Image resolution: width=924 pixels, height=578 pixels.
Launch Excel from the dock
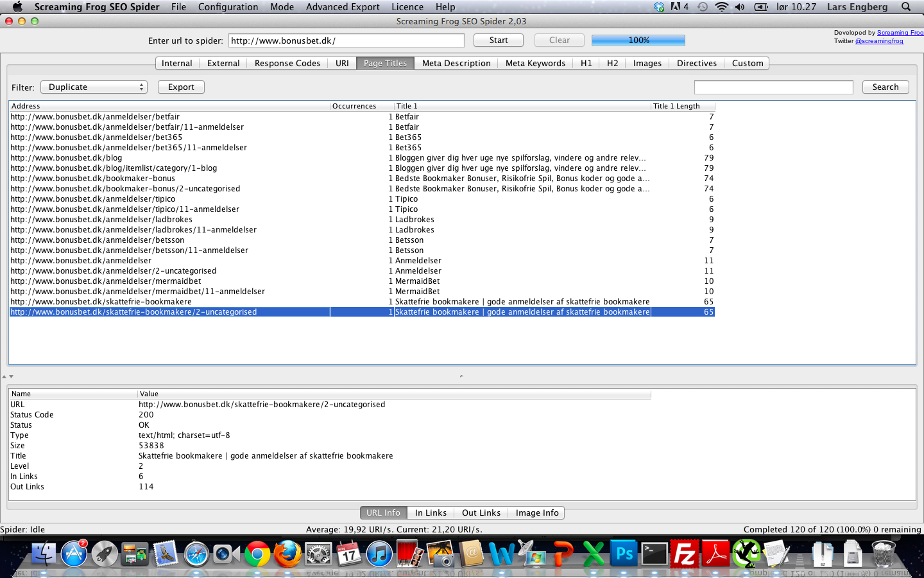594,553
